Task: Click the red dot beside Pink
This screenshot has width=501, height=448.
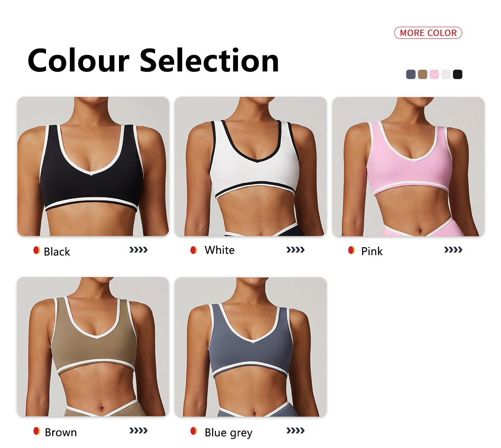Action: click(352, 250)
